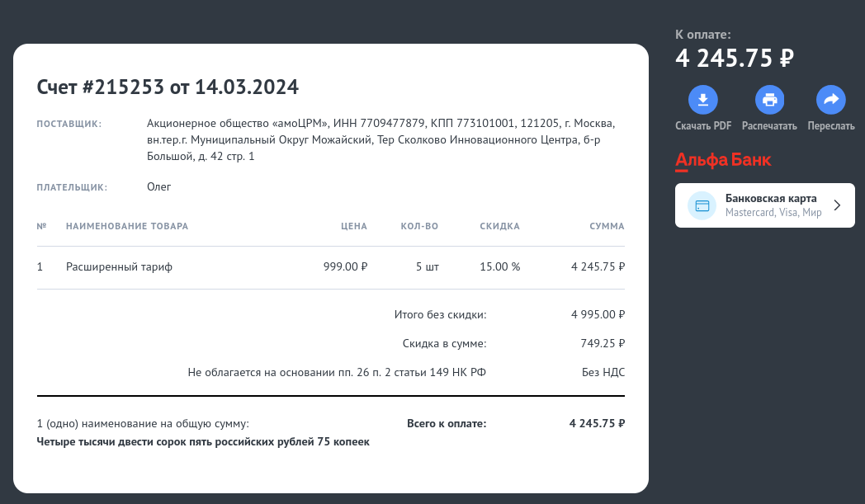Click the credit card icon
The width and height of the screenshot is (865, 504).
[702, 205]
